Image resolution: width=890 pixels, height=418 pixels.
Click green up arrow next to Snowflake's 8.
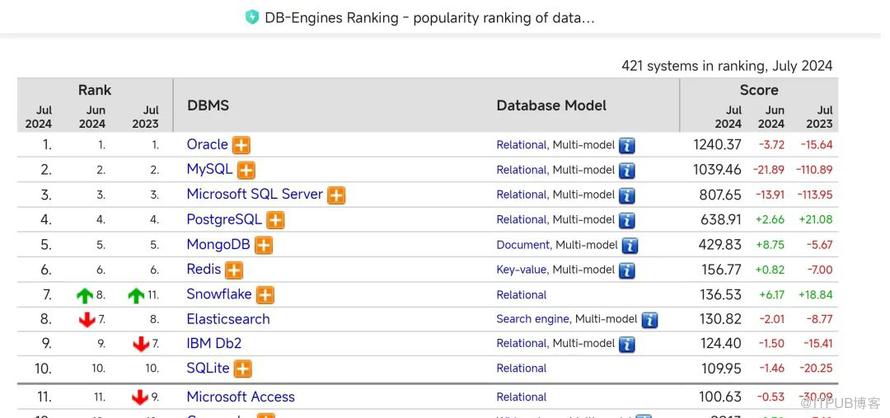click(x=85, y=295)
